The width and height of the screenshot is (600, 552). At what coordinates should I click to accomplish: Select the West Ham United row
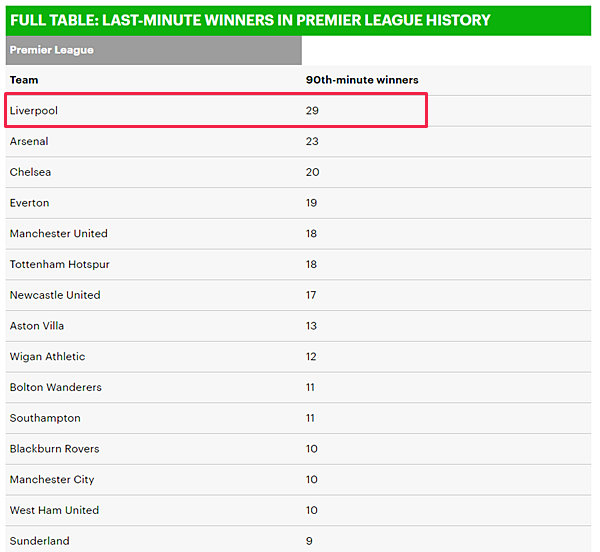point(298,510)
